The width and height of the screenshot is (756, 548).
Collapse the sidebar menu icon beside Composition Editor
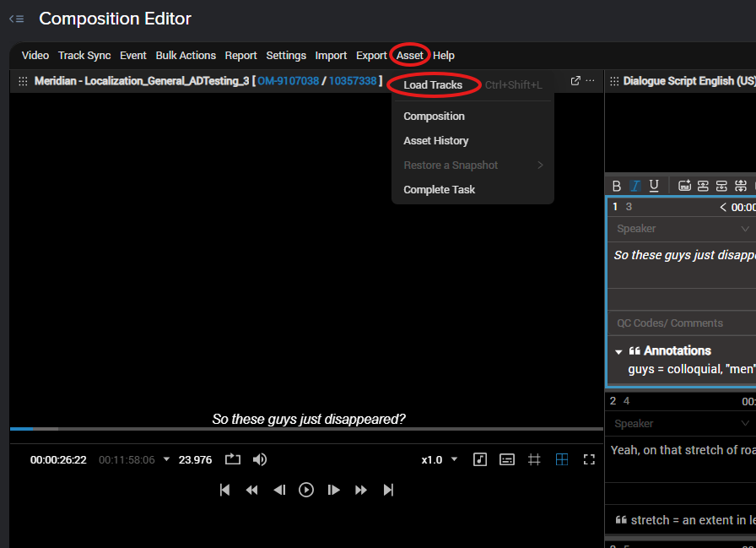16,19
